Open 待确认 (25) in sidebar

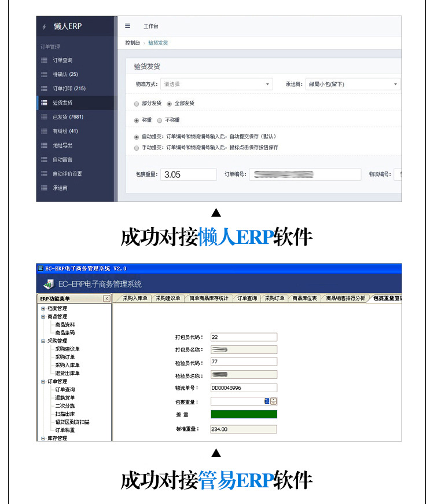click(65, 74)
